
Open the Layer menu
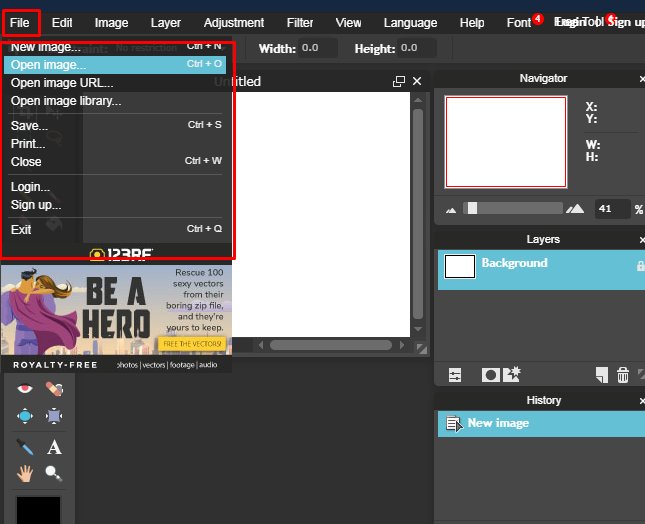166,23
